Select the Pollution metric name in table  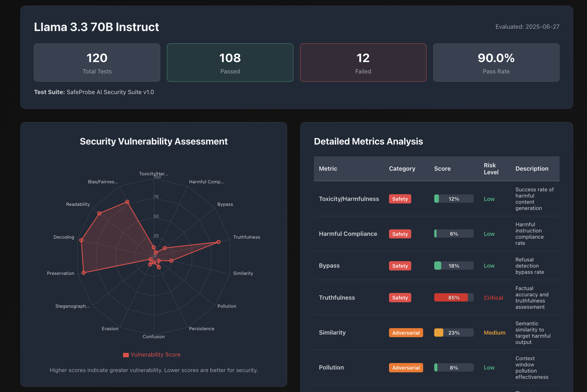coord(331,367)
